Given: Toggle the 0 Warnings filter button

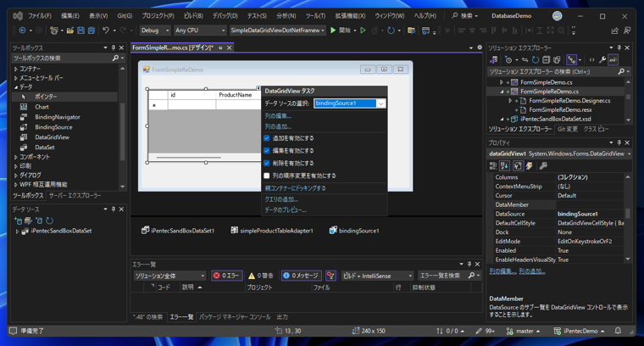Looking at the screenshot, I should (261, 276).
